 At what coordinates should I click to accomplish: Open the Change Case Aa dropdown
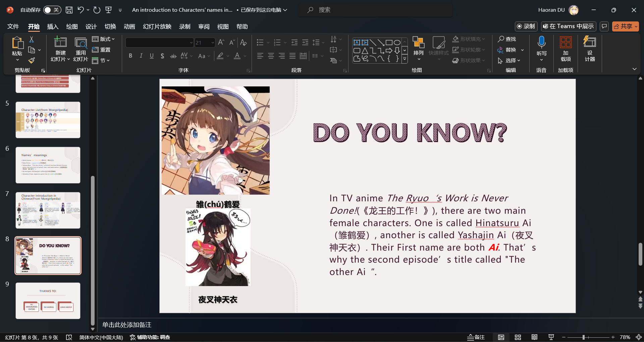click(204, 56)
